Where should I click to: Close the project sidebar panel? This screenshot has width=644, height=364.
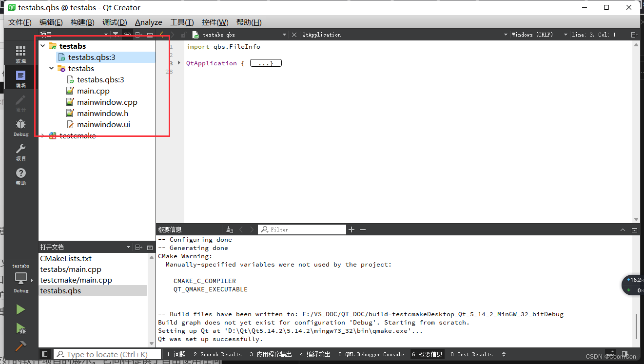coord(150,35)
